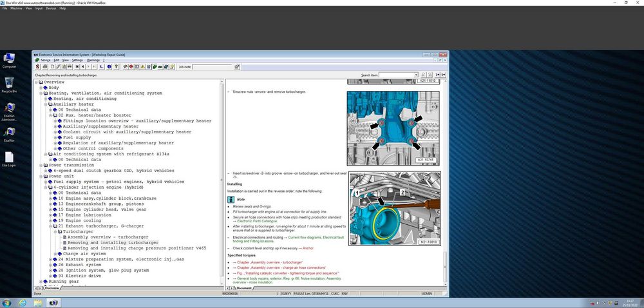Viewport: 644px width, 308px height.
Task: Click Job note input field
Action: pos(213,66)
